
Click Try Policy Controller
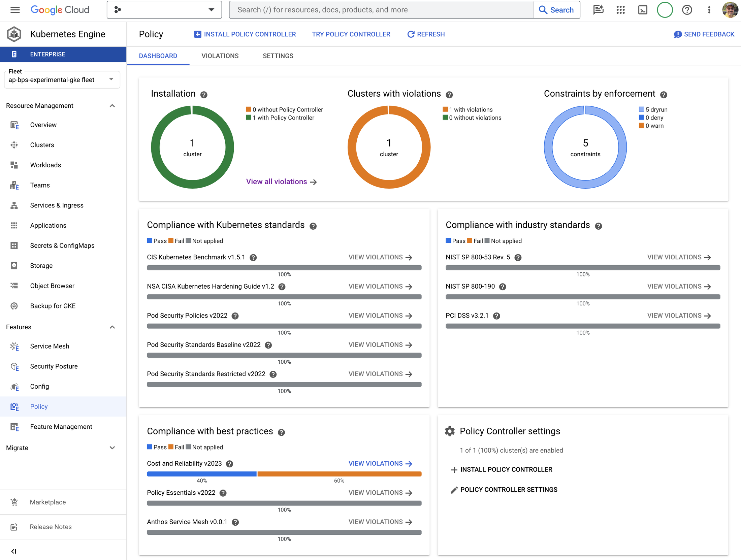[351, 34]
